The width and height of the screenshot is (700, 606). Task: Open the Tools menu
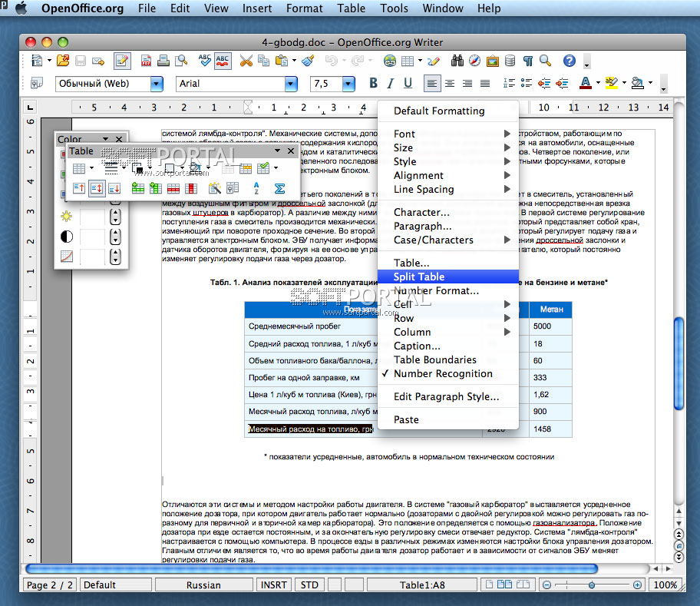click(394, 8)
